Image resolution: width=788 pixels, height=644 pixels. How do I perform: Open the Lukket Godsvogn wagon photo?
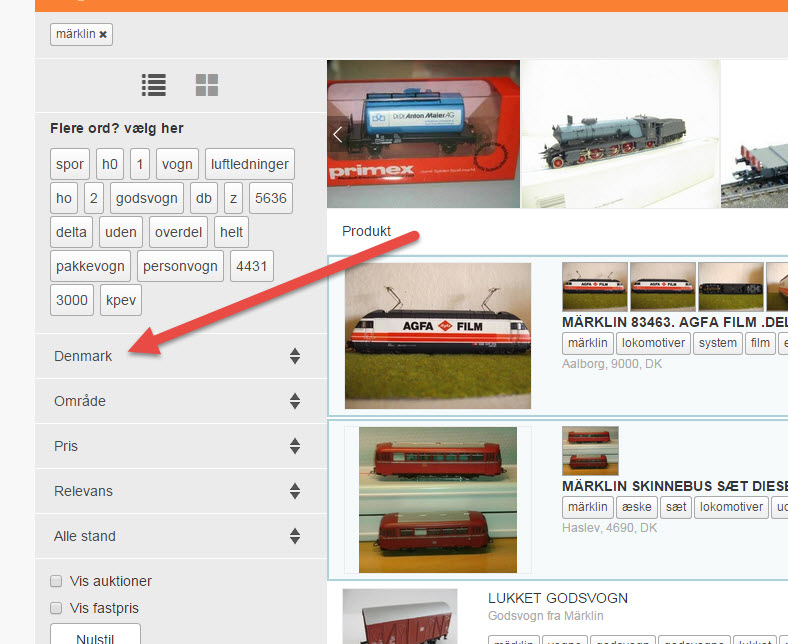coord(400,616)
